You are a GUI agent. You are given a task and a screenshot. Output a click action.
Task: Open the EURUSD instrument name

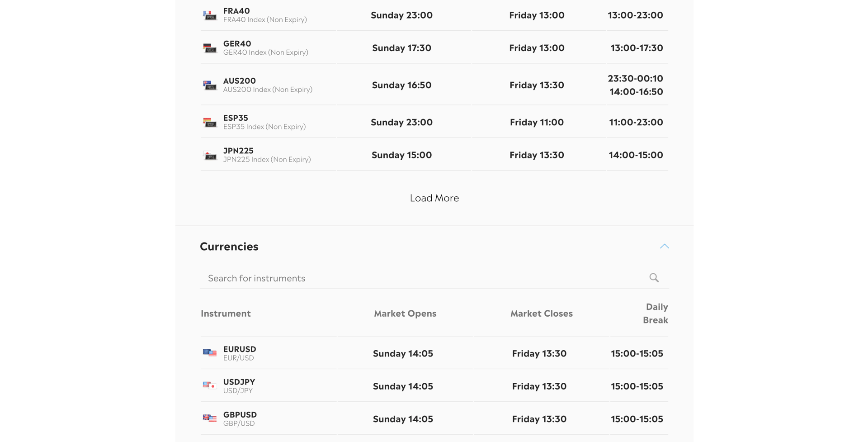pos(240,349)
